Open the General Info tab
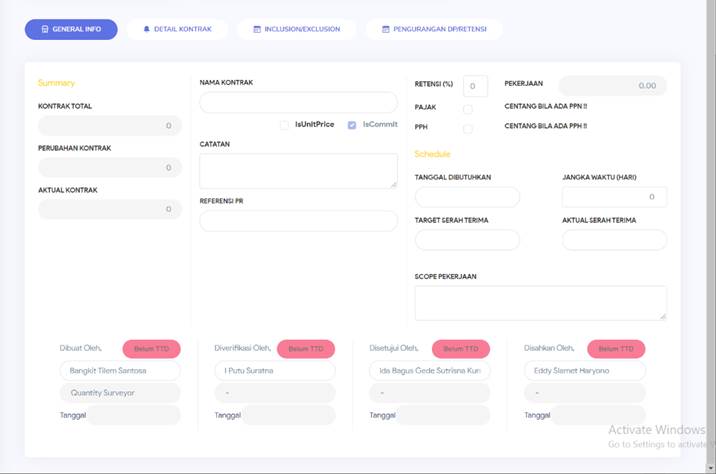Viewport: 716px width, 474px height. tap(71, 30)
